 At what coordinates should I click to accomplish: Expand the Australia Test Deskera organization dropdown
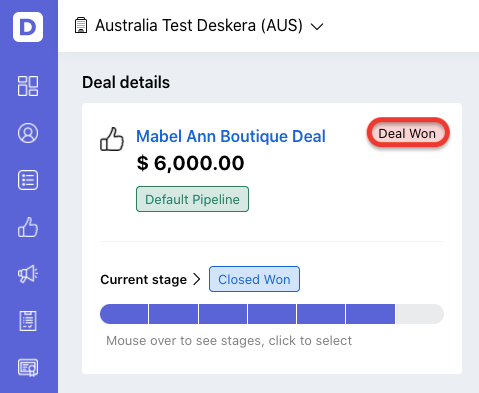199,26
